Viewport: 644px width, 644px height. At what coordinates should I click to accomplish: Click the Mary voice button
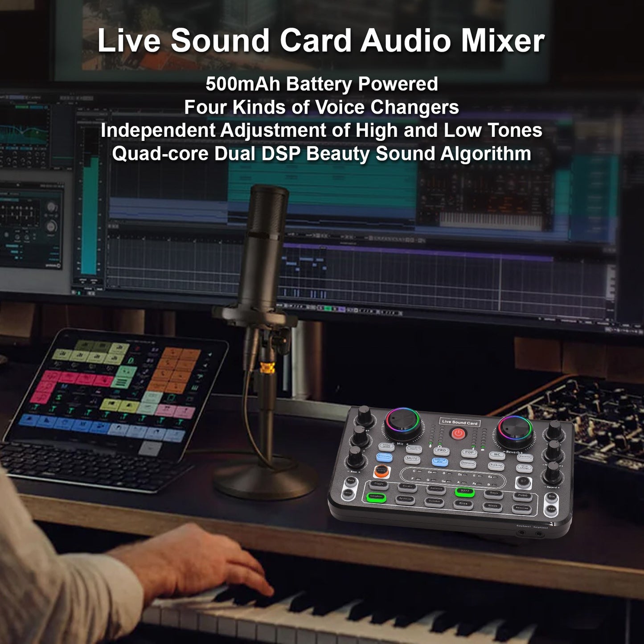(351, 481)
